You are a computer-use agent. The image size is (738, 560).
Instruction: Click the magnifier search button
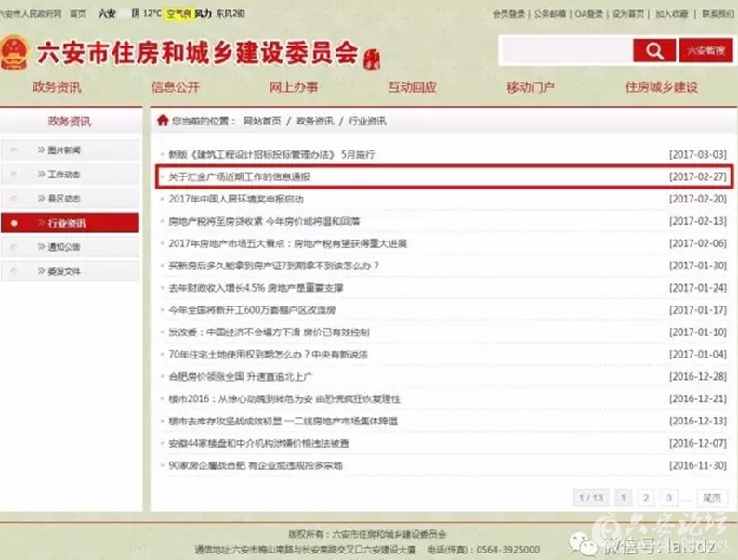654,50
